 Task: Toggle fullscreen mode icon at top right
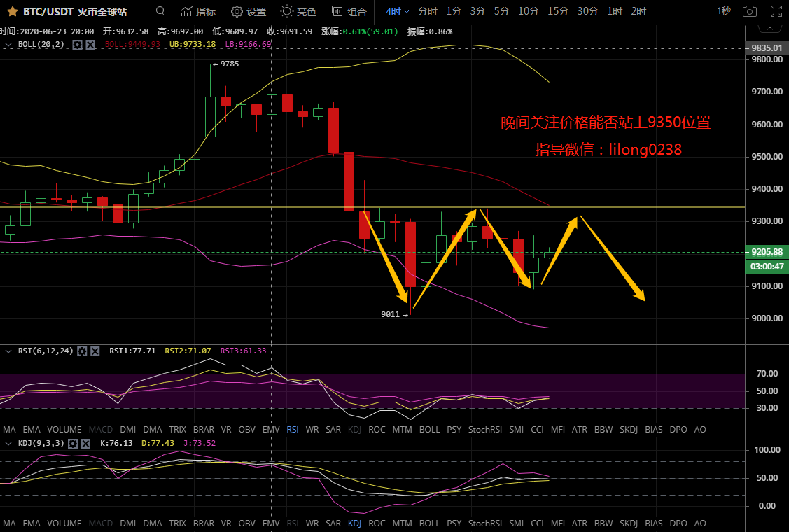(x=775, y=11)
